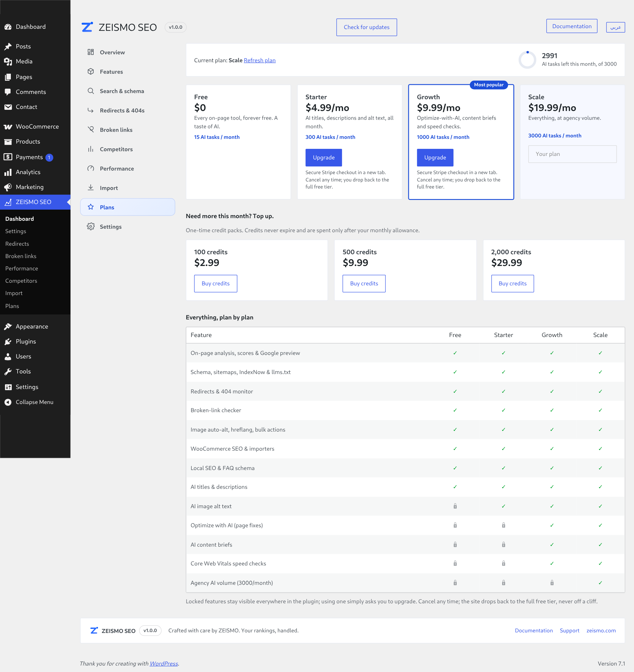
Task: Click the 'AI image alt text' feature row
Action: pyautogui.click(x=405, y=506)
